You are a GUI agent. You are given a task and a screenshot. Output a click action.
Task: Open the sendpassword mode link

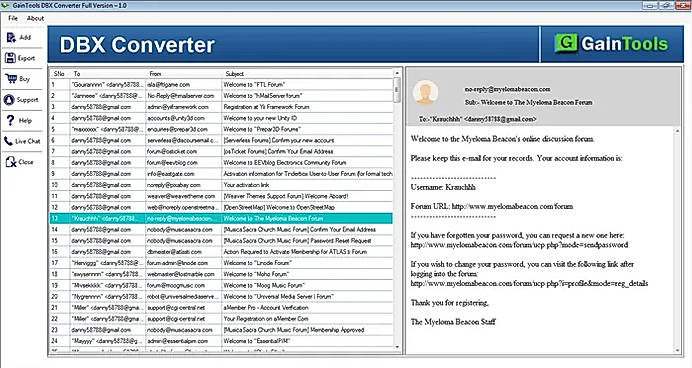tap(519, 244)
